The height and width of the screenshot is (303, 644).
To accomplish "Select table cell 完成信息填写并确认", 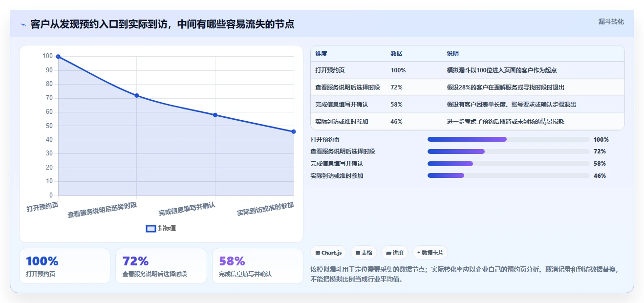I will pyautogui.click(x=342, y=105).
